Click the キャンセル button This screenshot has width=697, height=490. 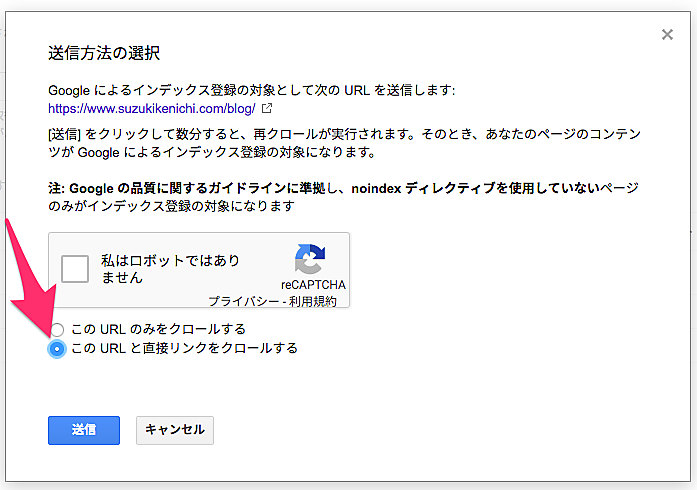174,430
